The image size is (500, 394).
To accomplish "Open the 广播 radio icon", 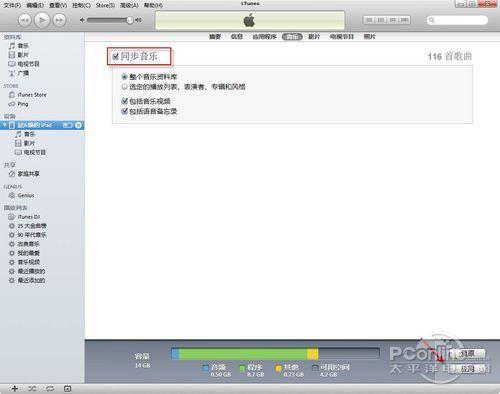I will (12, 73).
